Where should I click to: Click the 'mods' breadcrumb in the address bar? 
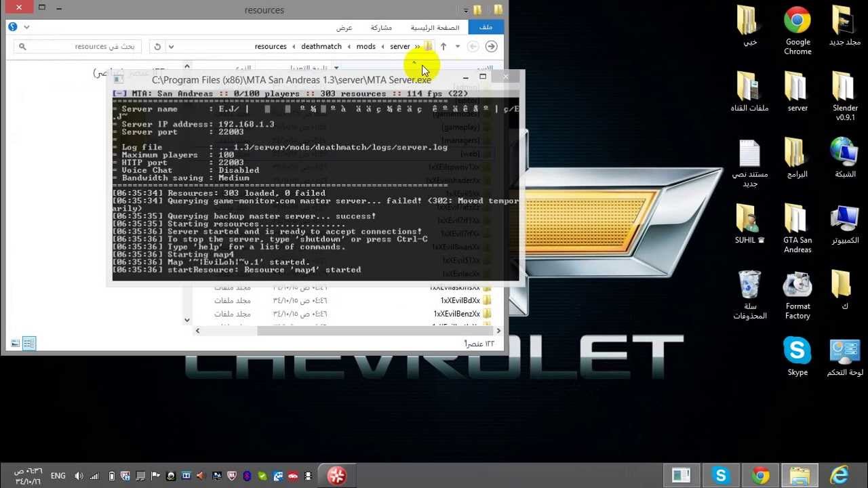pos(366,47)
